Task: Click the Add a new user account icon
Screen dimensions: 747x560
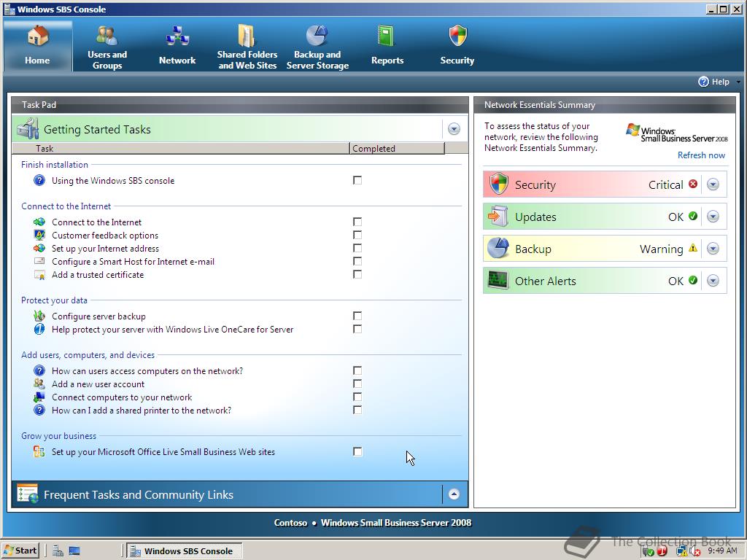Action: pos(39,384)
